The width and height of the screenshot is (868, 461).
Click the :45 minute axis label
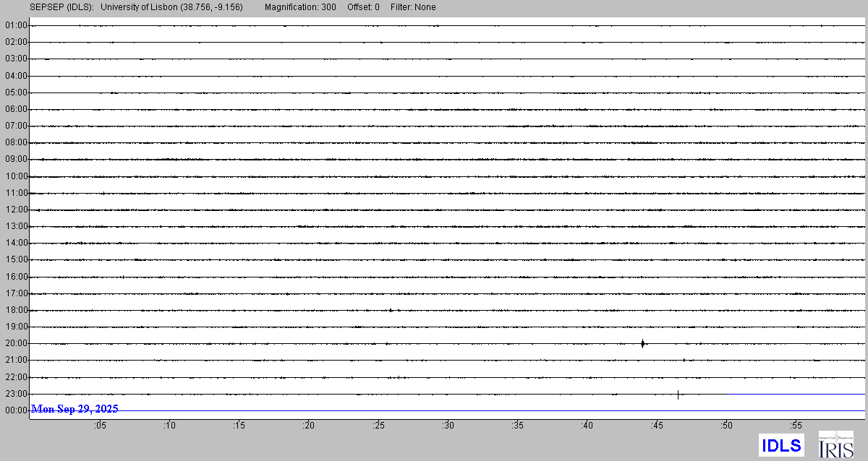(x=657, y=426)
